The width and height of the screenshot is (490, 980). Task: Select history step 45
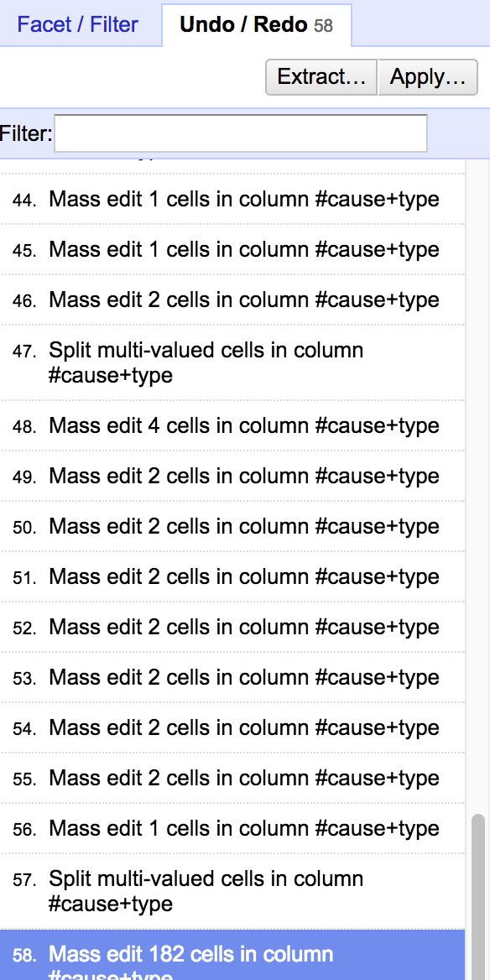coord(232,249)
